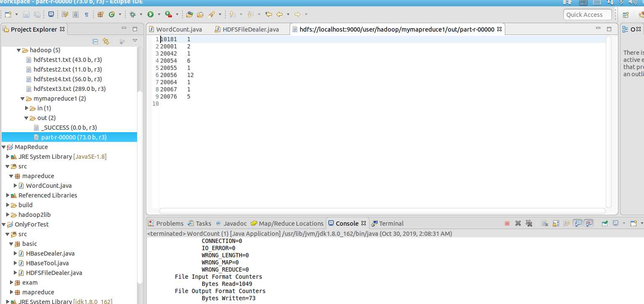Screen dimensions: 644x304
Task: Open the perspective switcher icon
Action: pyautogui.click(x=626, y=14)
